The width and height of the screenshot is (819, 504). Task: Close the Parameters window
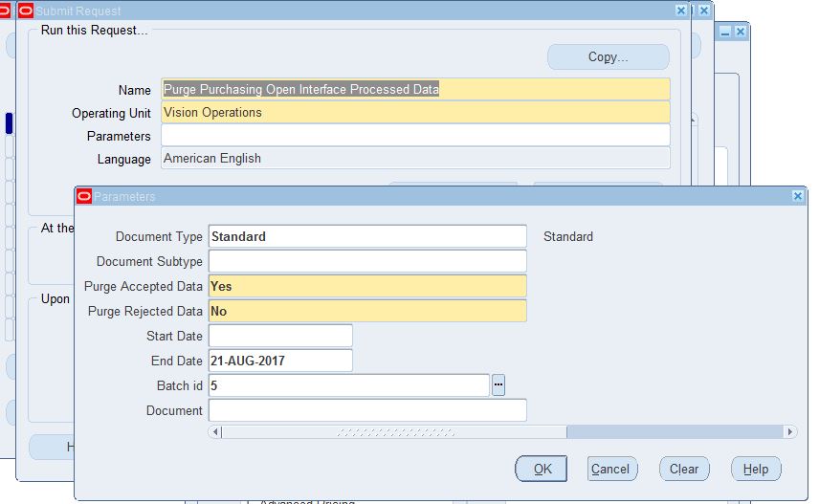tap(797, 196)
